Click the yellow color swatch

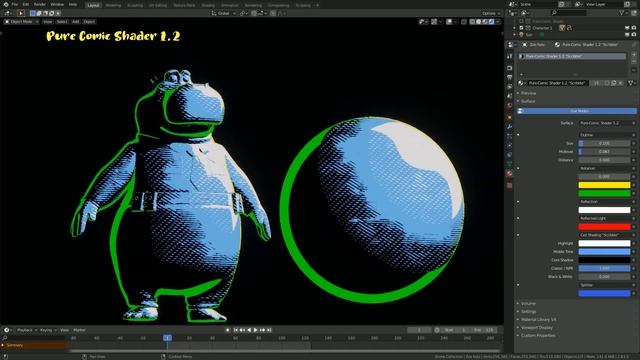(x=604, y=185)
